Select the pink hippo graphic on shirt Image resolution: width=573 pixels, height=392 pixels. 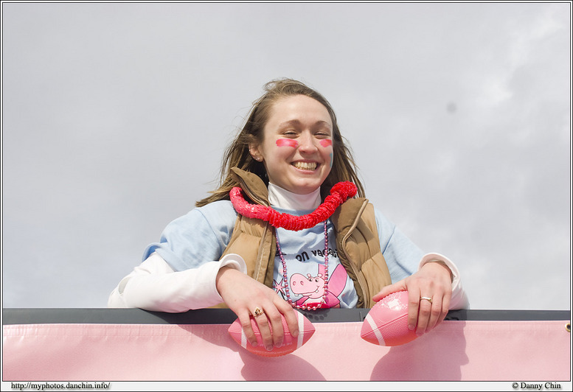311,285
